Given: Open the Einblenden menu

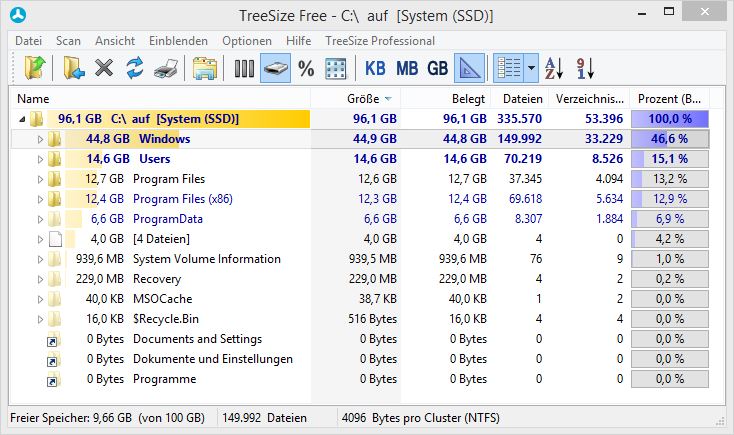Looking at the screenshot, I should point(178,41).
